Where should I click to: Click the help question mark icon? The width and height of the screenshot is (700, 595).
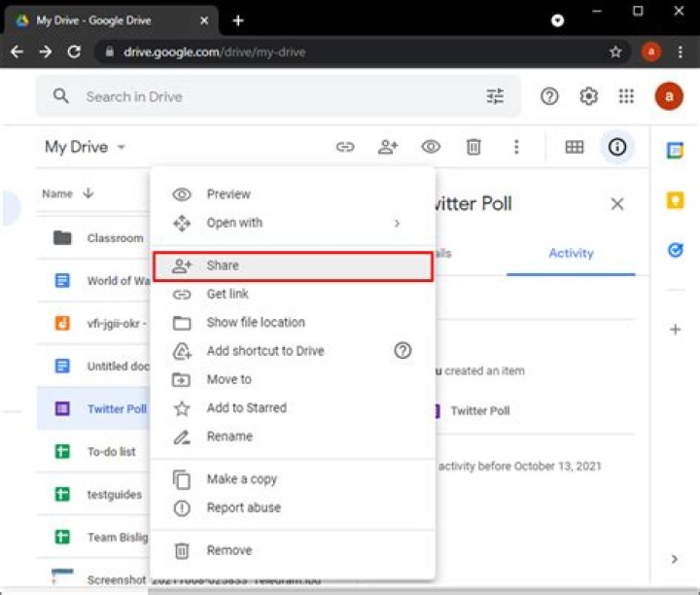[549, 96]
